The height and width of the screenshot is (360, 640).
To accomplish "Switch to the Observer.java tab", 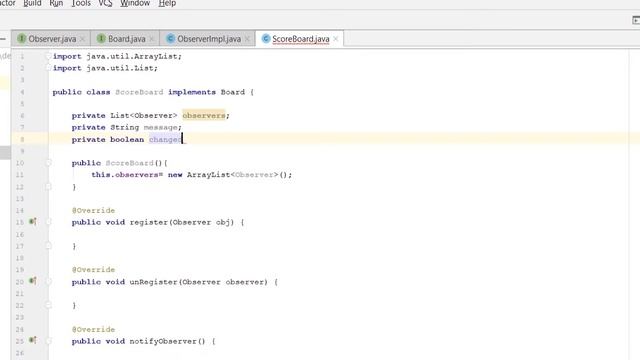I will [52, 39].
